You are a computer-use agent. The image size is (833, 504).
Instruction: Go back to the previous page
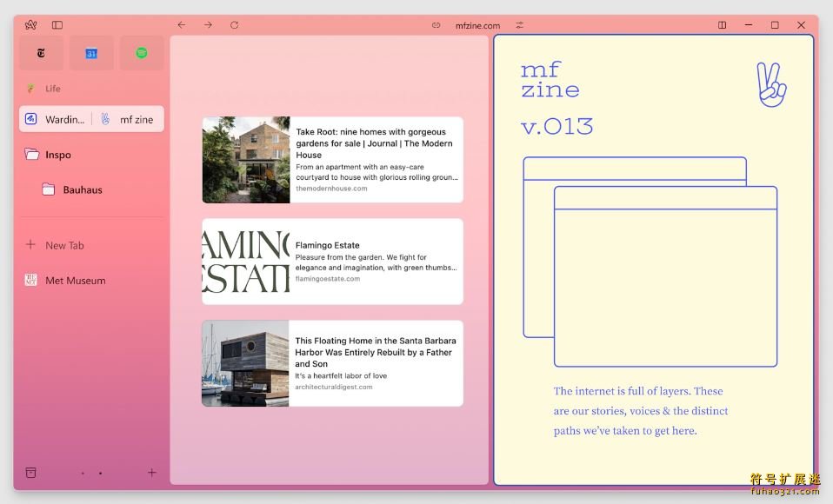(x=181, y=25)
